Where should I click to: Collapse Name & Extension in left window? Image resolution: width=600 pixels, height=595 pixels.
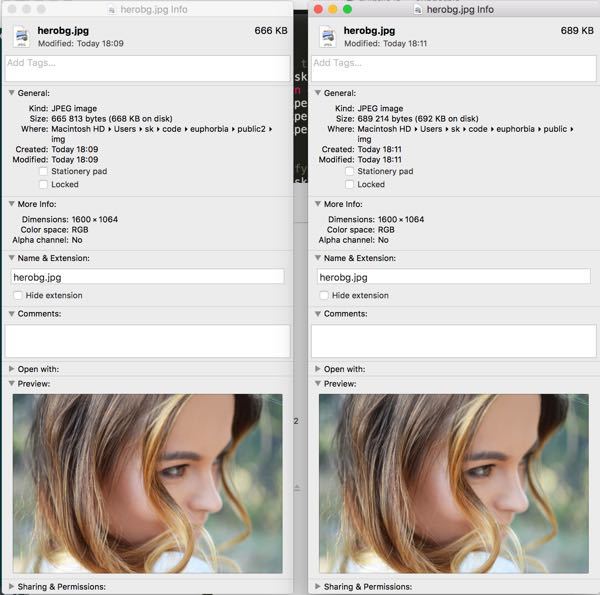pyautogui.click(x=11, y=258)
